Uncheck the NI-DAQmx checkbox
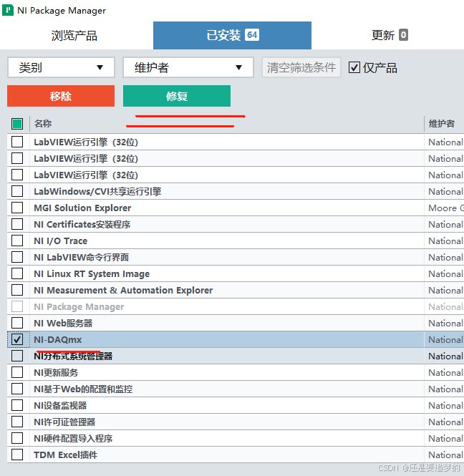Image resolution: width=464 pixels, height=476 pixels. pyautogui.click(x=17, y=339)
